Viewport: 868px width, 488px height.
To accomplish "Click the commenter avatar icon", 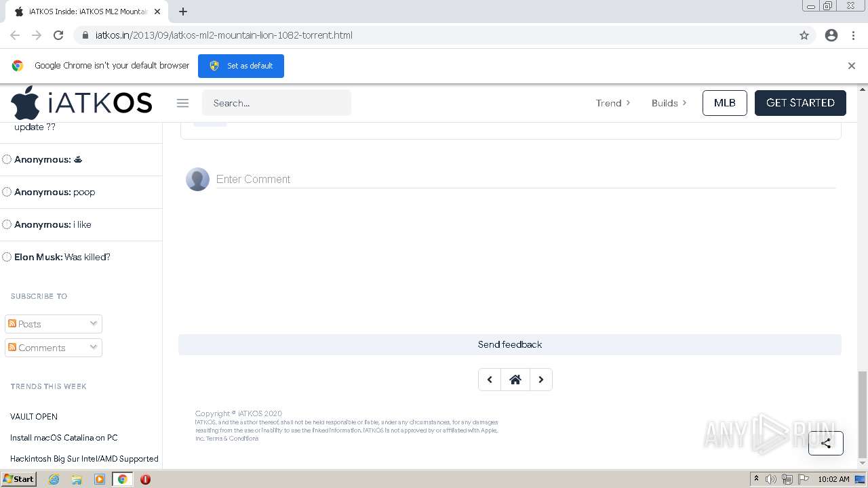I will click(197, 179).
